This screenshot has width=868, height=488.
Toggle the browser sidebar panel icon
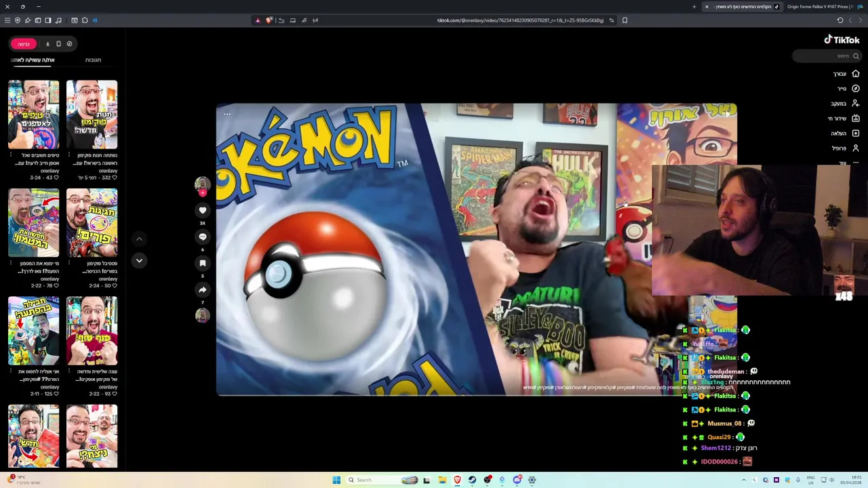pos(48,20)
